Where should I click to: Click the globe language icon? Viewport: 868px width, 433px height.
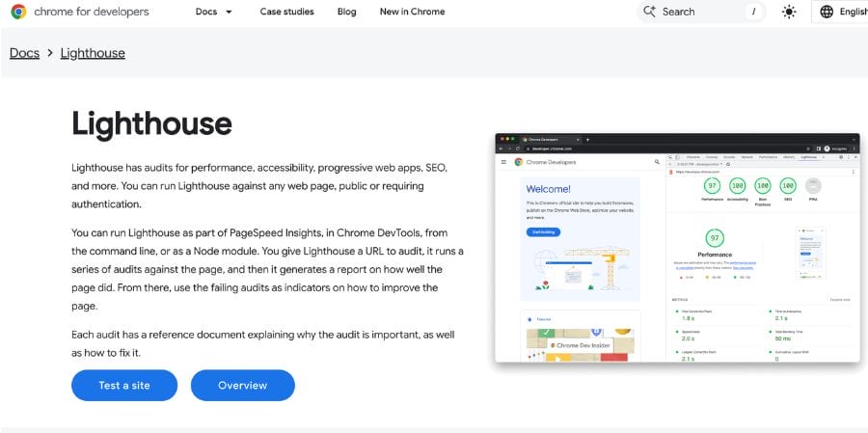827,12
